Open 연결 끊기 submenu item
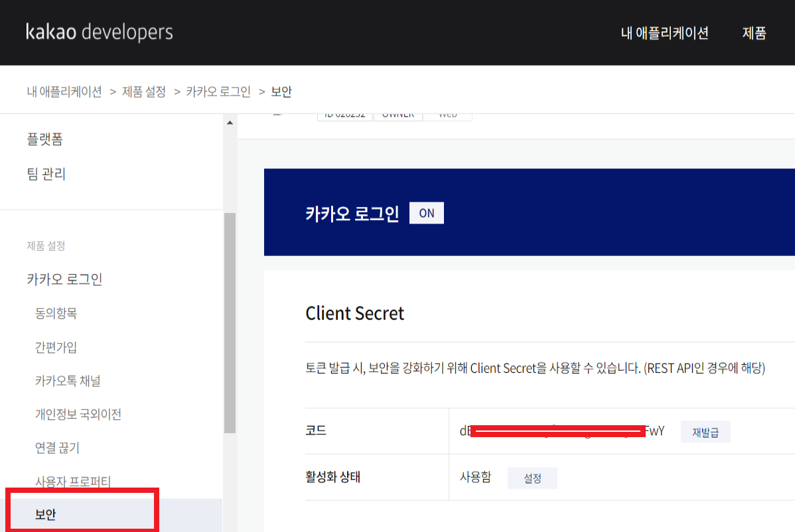The width and height of the screenshot is (795, 532). [57, 448]
